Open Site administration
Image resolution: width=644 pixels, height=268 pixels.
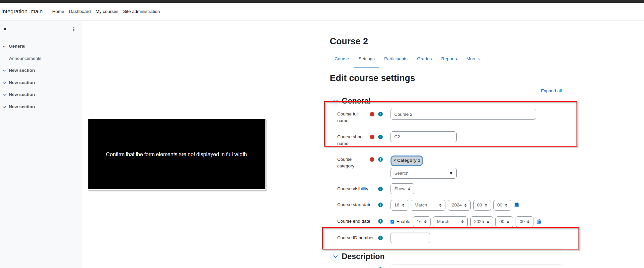coord(141,12)
